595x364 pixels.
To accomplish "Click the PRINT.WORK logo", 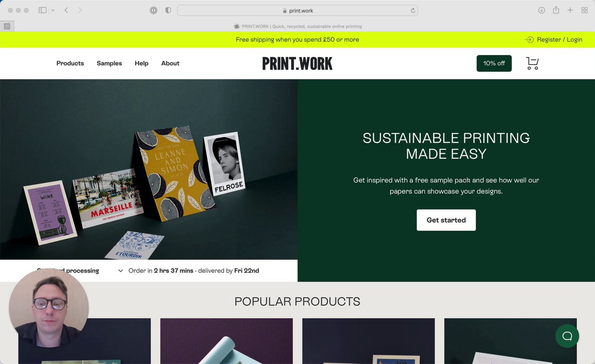I will (297, 64).
